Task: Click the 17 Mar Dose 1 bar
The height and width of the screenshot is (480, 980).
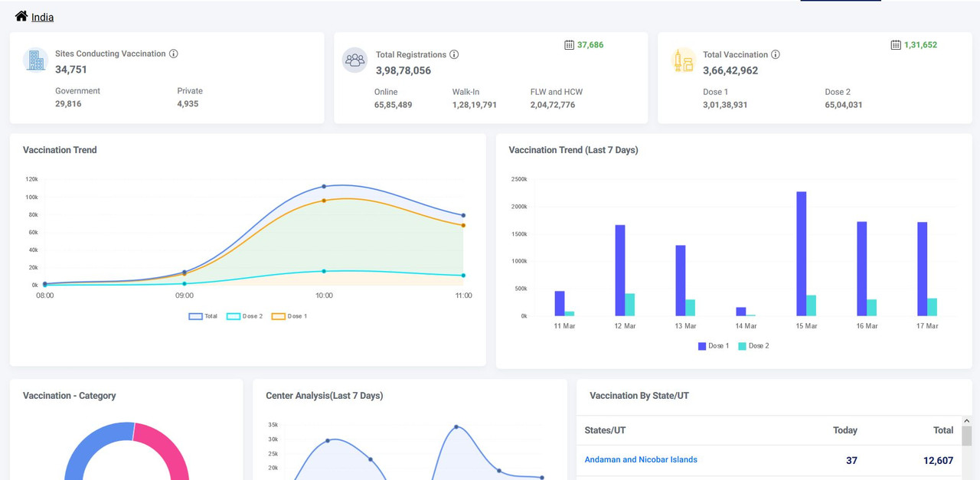Action: tap(922, 269)
